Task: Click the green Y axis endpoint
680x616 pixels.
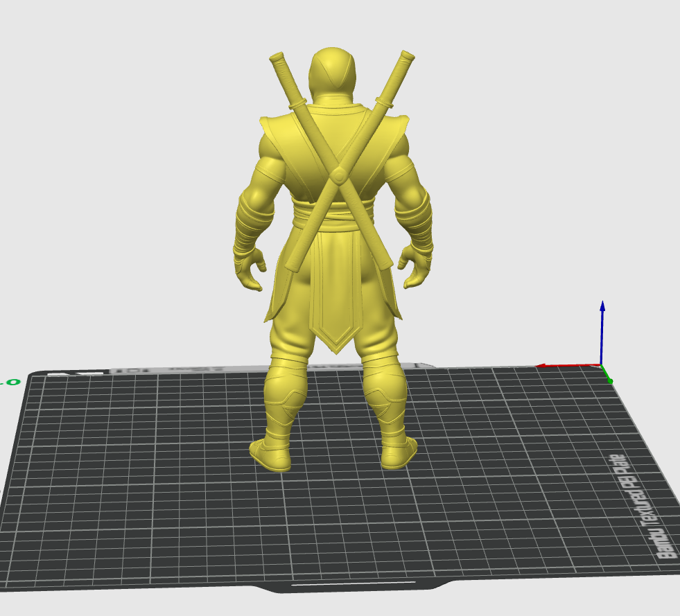Action: click(x=610, y=381)
